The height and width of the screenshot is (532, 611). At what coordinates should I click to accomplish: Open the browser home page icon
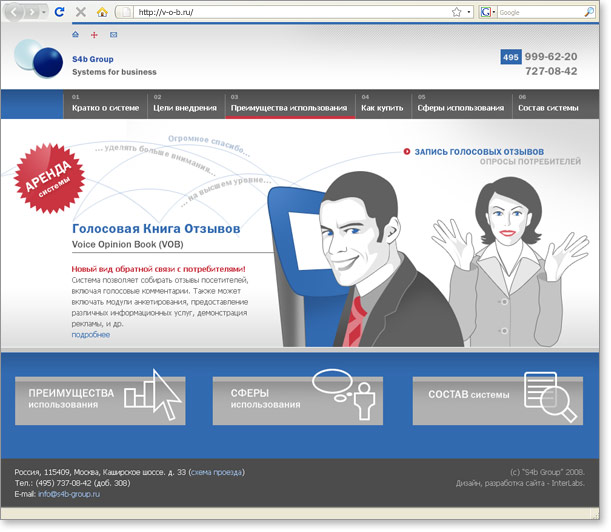click(x=102, y=12)
